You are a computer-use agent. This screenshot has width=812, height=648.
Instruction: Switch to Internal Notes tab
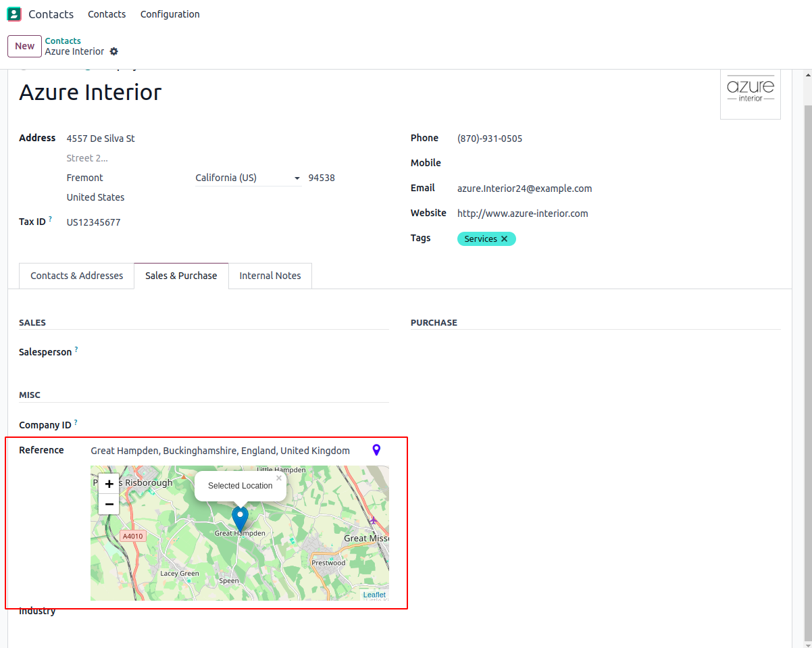click(x=270, y=276)
